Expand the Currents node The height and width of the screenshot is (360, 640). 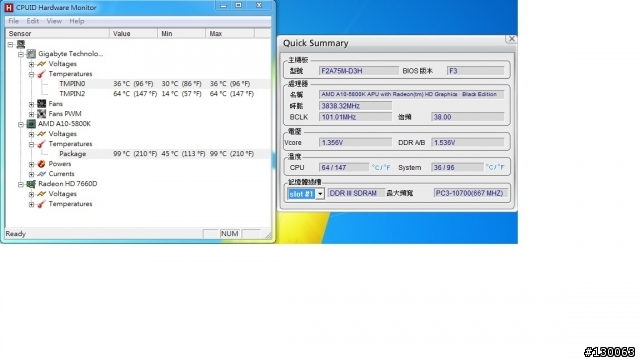[31, 174]
